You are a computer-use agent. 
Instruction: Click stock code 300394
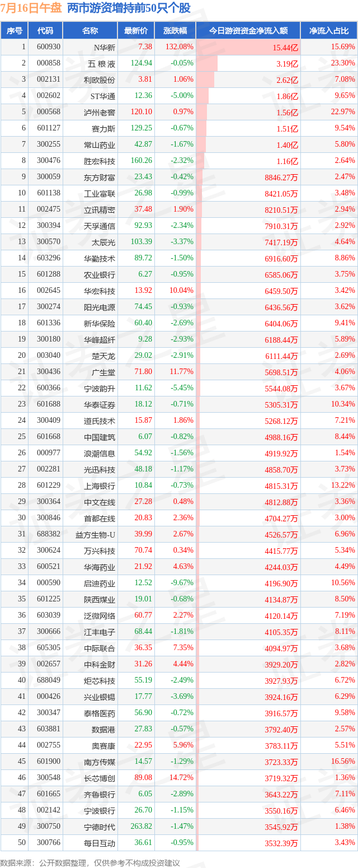(49, 226)
